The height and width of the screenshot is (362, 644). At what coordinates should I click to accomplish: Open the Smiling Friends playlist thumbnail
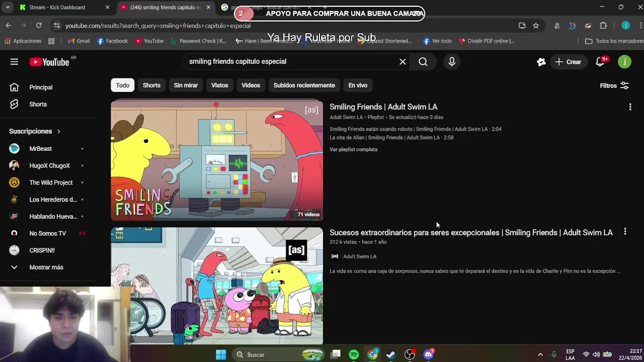217,160
